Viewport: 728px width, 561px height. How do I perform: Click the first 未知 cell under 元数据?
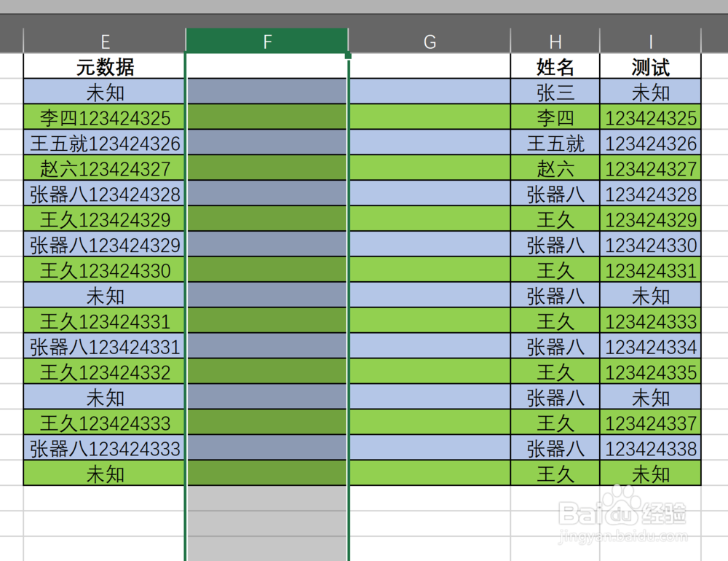pos(104,92)
